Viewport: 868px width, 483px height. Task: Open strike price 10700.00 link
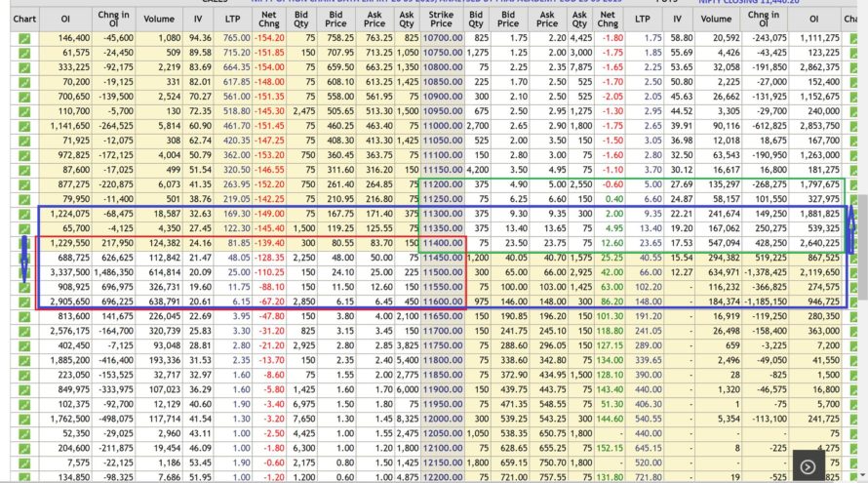pyautogui.click(x=443, y=38)
